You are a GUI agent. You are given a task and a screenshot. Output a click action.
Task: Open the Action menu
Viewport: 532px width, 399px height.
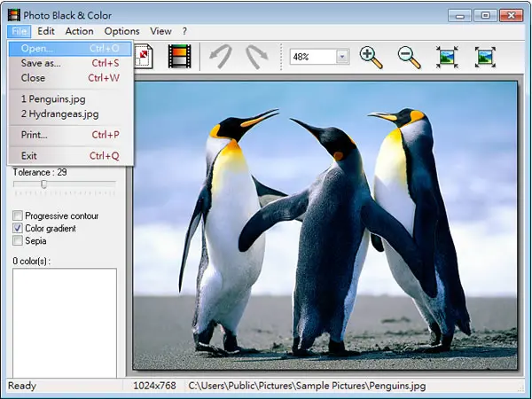(79, 31)
